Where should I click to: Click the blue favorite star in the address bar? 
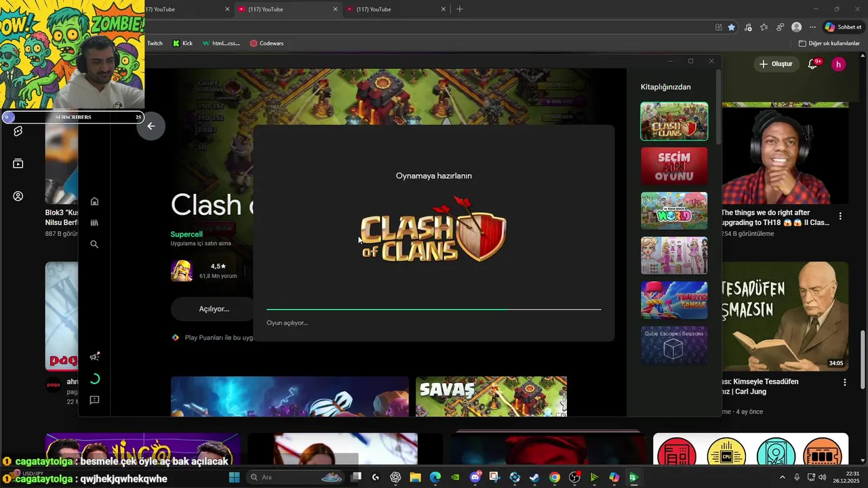pyautogui.click(x=731, y=27)
